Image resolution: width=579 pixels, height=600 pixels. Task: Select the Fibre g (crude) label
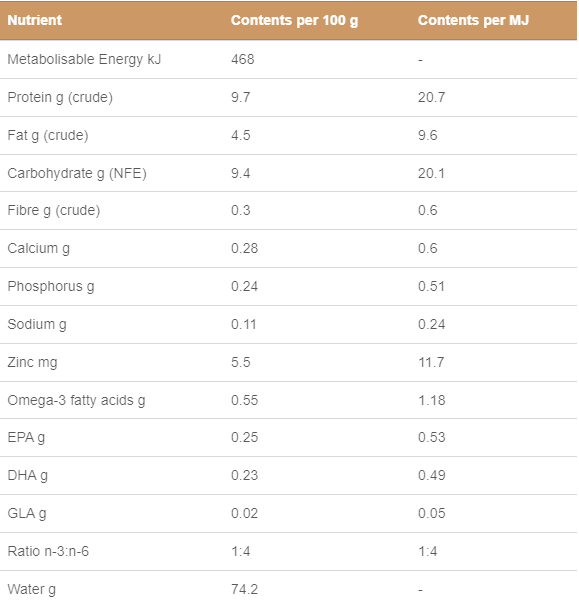[54, 210]
